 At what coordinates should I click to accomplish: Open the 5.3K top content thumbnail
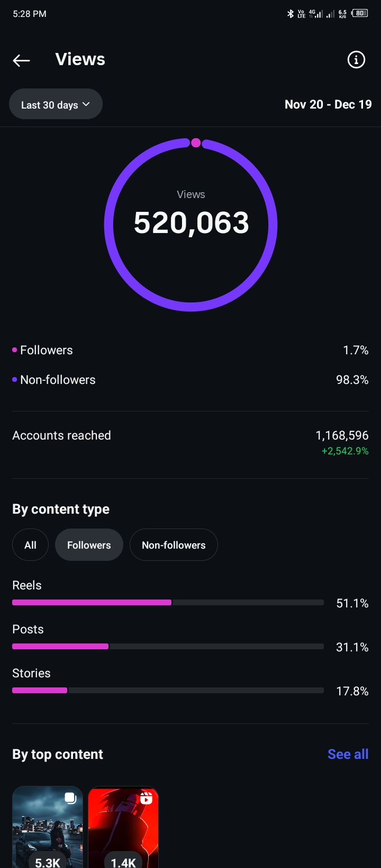[x=48, y=827]
